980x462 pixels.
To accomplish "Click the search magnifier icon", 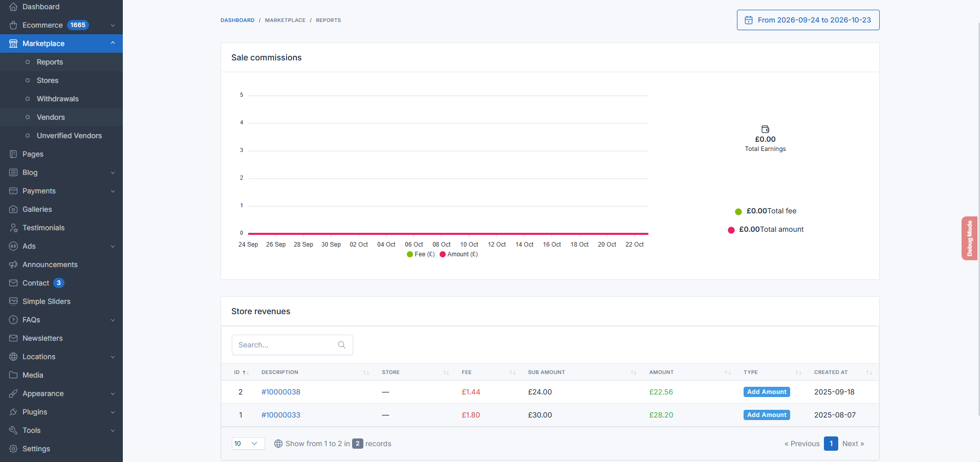I will pos(342,345).
